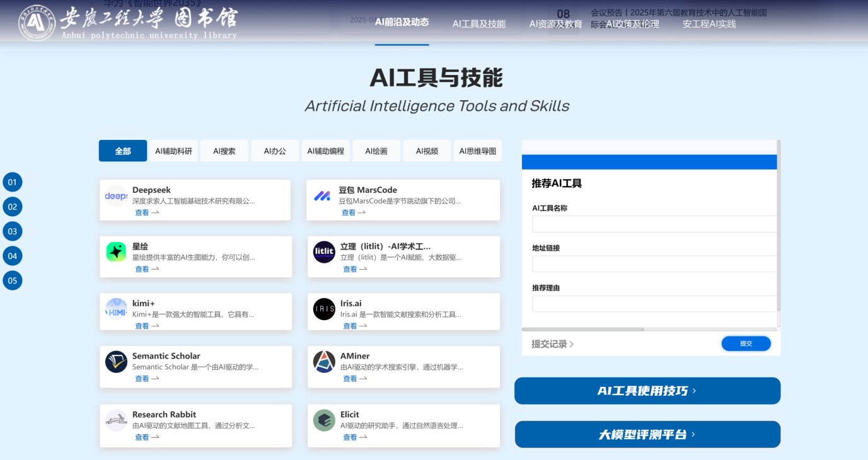The width and height of the screenshot is (868, 460).
Task: Click the kimi+ logo icon
Action: [116, 309]
